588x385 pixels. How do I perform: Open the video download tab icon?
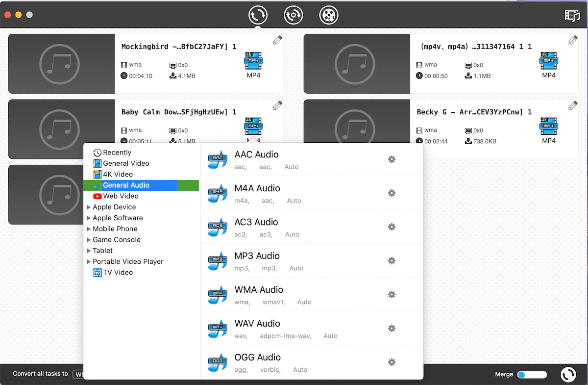[329, 15]
